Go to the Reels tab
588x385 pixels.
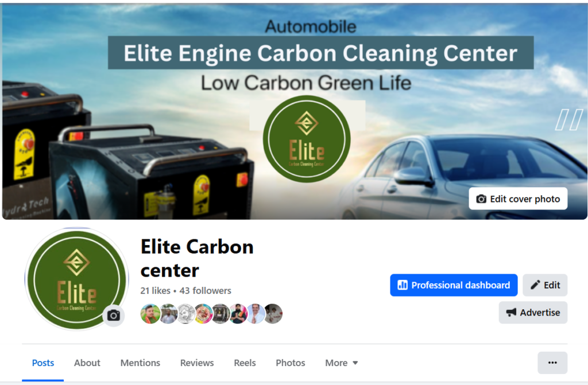(x=245, y=363)
